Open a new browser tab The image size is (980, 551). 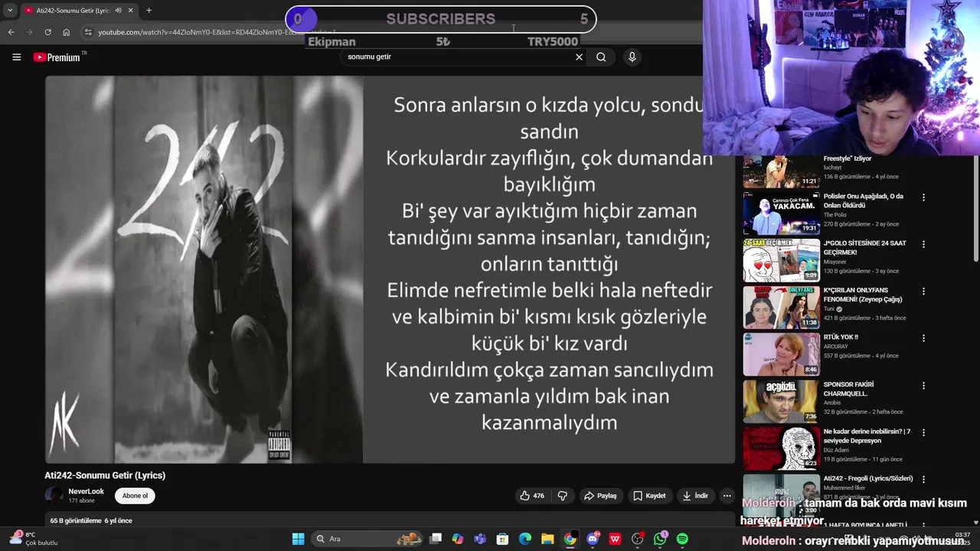coord(149,11)
